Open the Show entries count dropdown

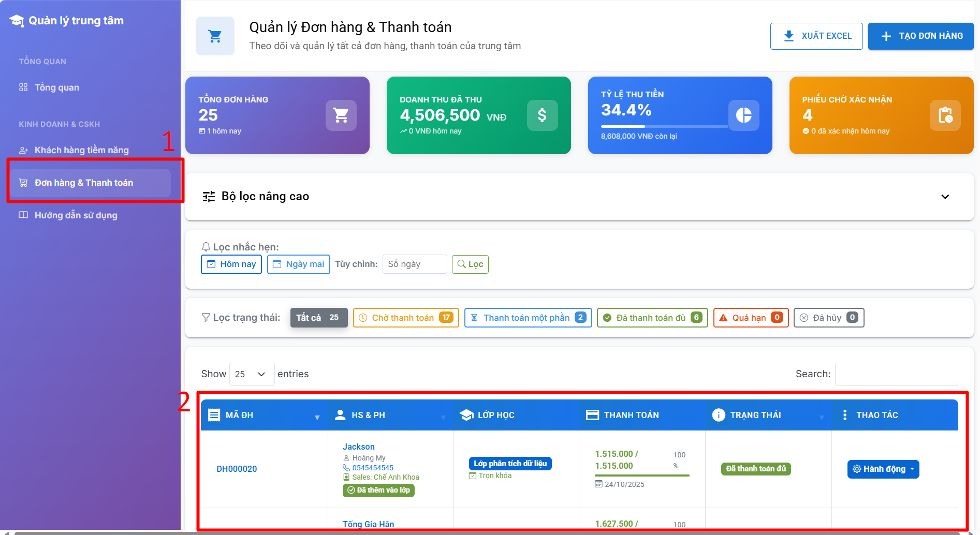pyautogui.click(x=251, y=374)
